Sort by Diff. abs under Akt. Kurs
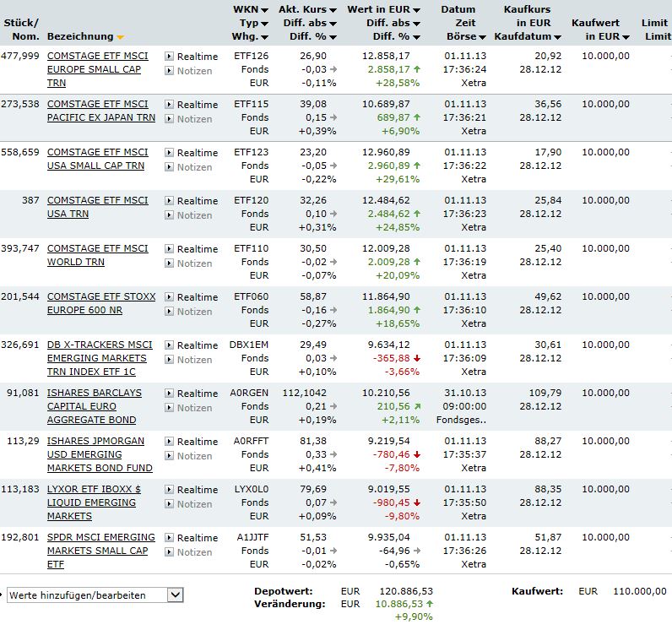The image size is (672, 630). 310,23
